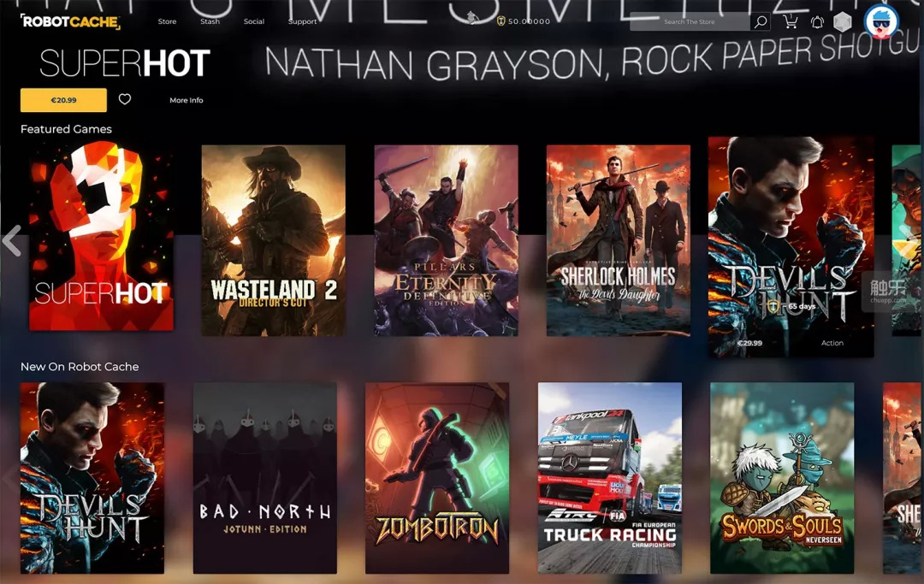Open the Social menu

pos(254,21)
